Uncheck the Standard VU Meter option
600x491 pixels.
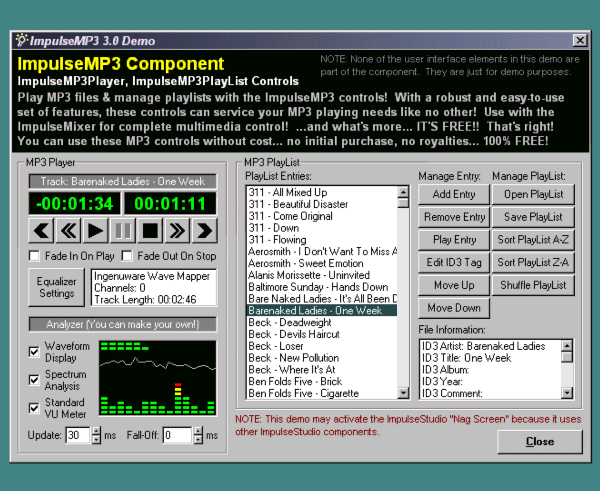pos(34,408)
